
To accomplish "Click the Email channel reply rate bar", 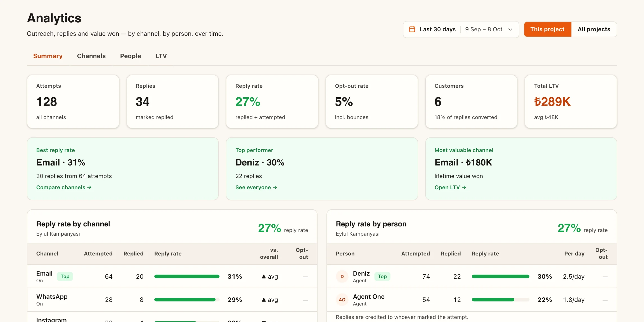I will tap(187, 276).
